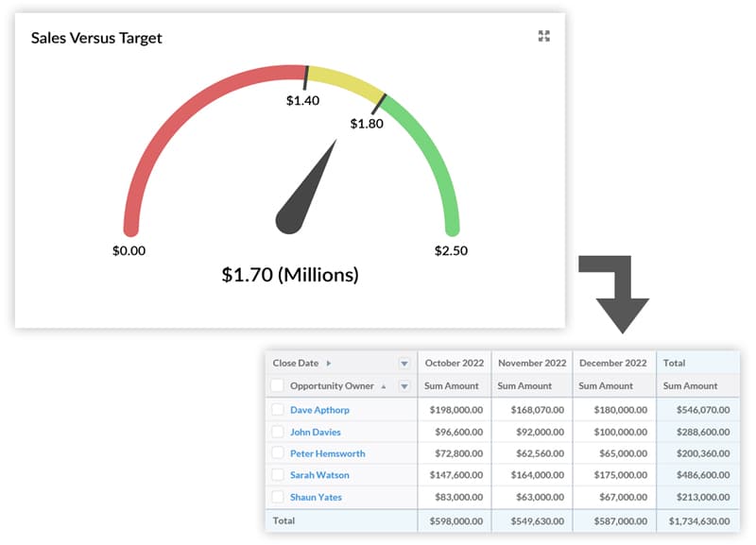Enable the select-all checkbox in the header row
The image size is (756, 545).
(277, 384)
